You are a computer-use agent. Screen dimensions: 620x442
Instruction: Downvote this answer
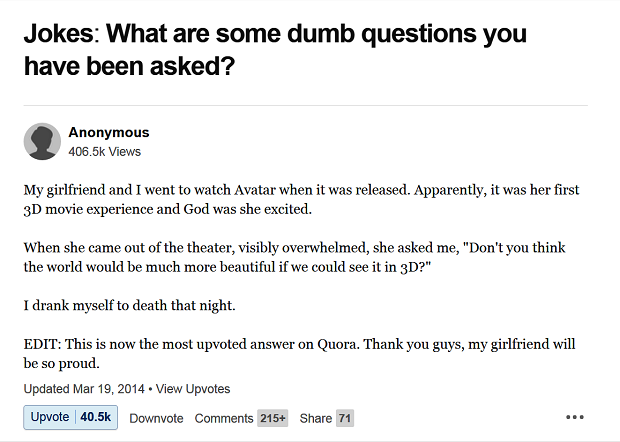(x=156, y=418)
